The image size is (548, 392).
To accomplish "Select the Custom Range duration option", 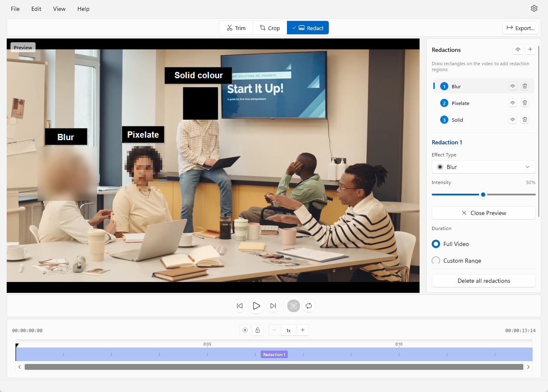I will pyautogui.click(x=436, y=261).
